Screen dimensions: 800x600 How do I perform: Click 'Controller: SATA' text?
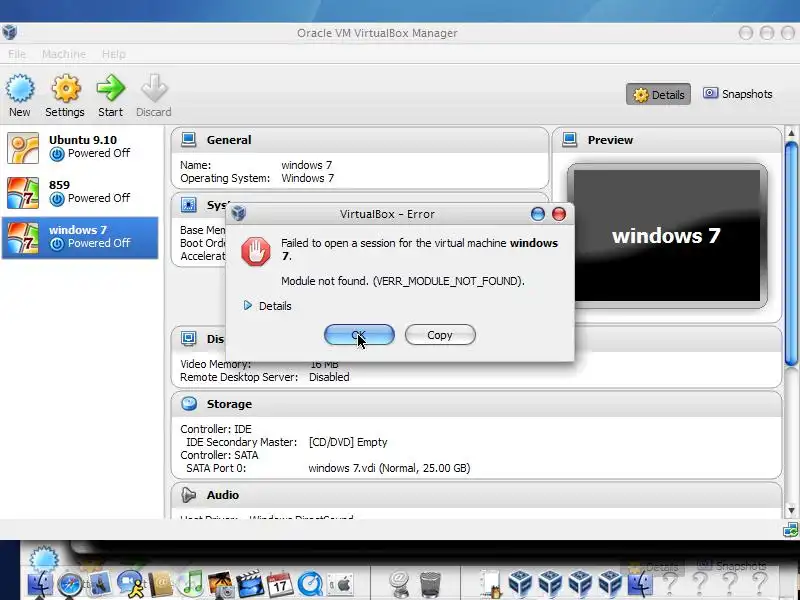(x=219, y=455)
